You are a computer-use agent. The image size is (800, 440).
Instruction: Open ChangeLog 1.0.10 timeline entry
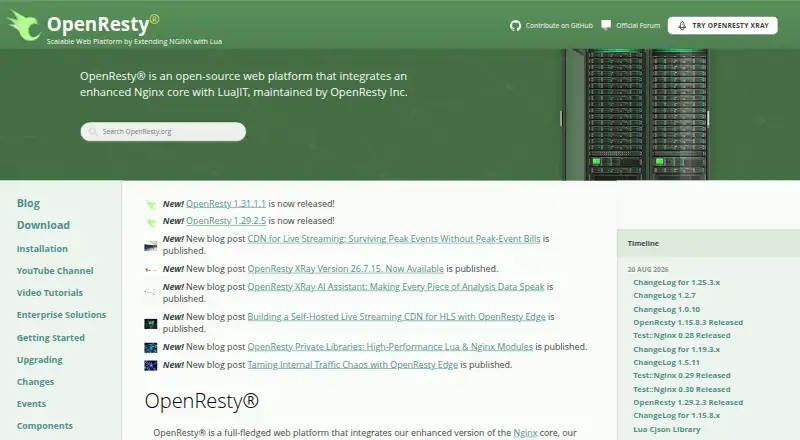(666, 309)
